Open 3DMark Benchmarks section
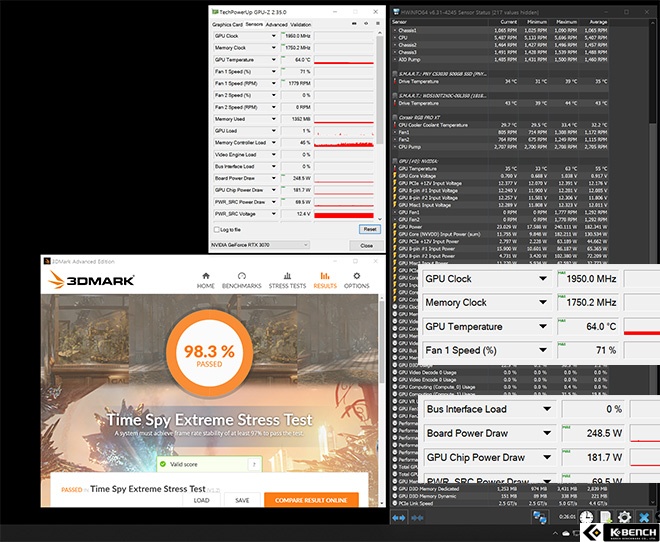Viewport: 660px width, 542px height. tap(242, 281)
